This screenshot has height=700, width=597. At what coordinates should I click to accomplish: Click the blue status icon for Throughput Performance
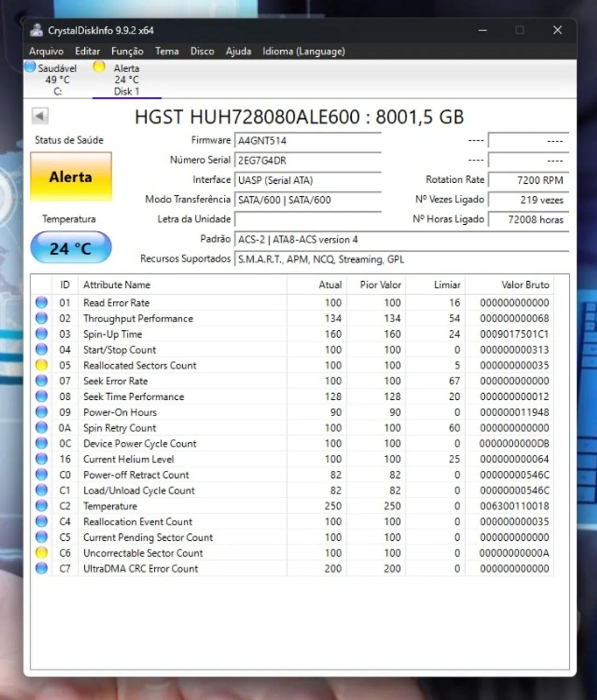point(42,318)
